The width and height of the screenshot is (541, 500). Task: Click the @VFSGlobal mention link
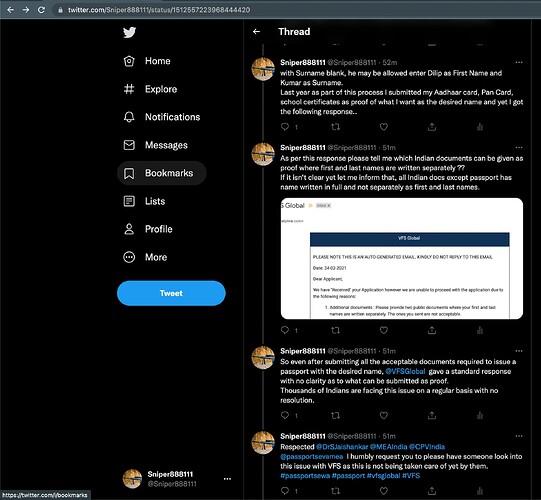click(x=405, y=371)
